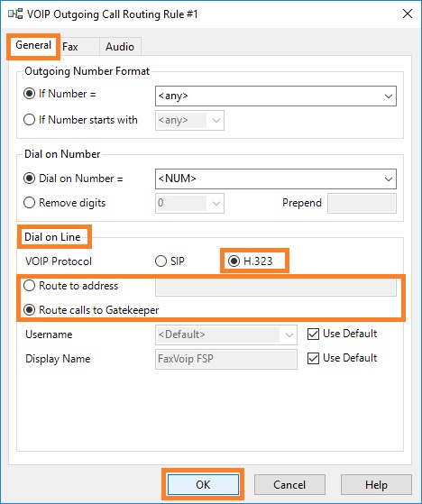This screenshot has height=504, width=422.
Task: Toggle Use Default for Display Name
Action: 313,358
